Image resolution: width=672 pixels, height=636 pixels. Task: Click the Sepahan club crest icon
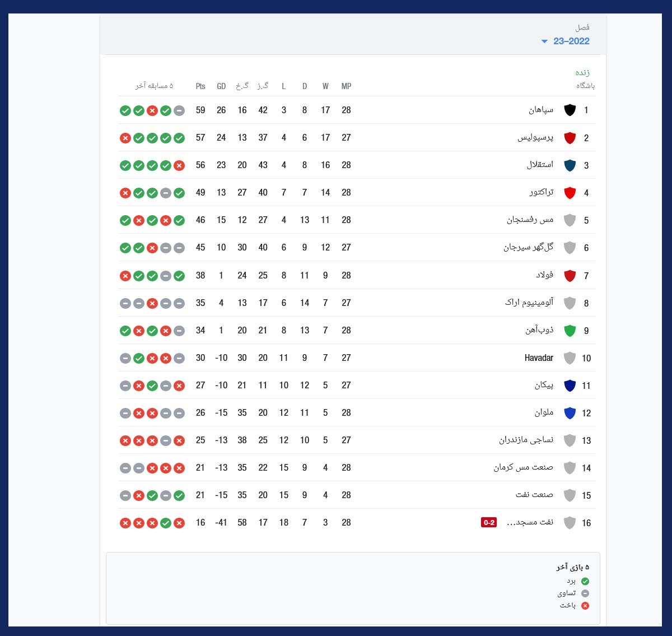point(570,110)
